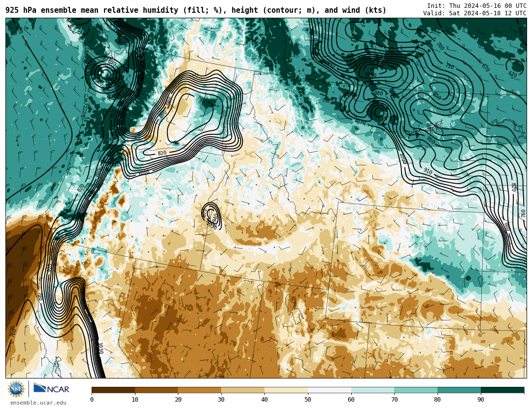Click the darkest green 90-100 colorbar segment
Screen dimensions: 532x409
[502, 390]
